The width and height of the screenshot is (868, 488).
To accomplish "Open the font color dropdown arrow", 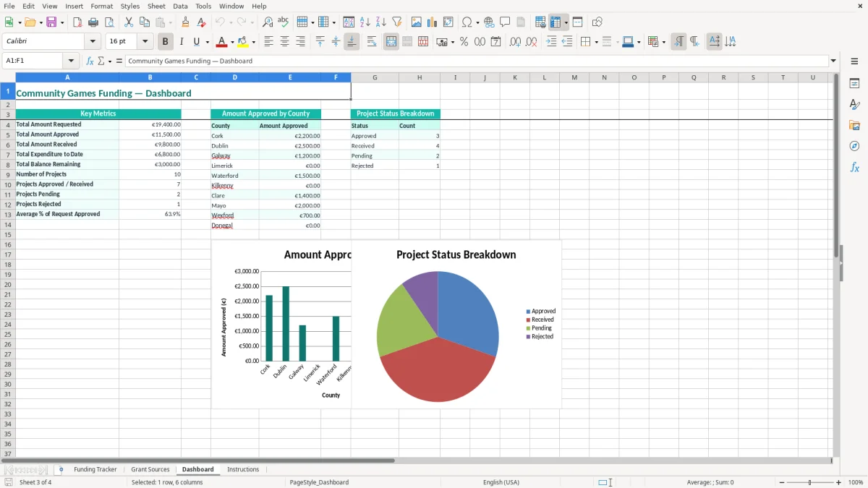I will [x=233, y=42].
